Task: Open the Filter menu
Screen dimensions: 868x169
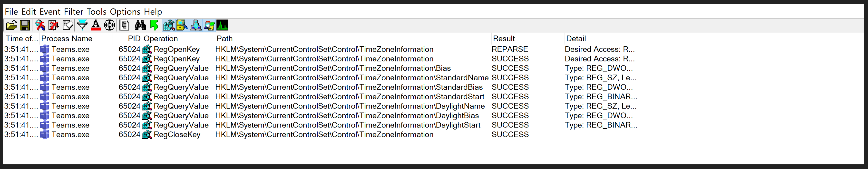Action: click(73, 12)
